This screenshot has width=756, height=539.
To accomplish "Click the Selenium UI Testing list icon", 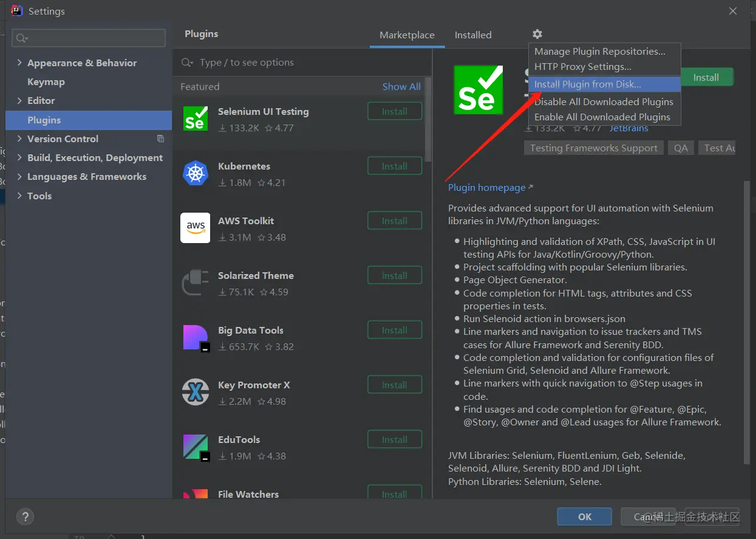I will (x=196, y=118).
